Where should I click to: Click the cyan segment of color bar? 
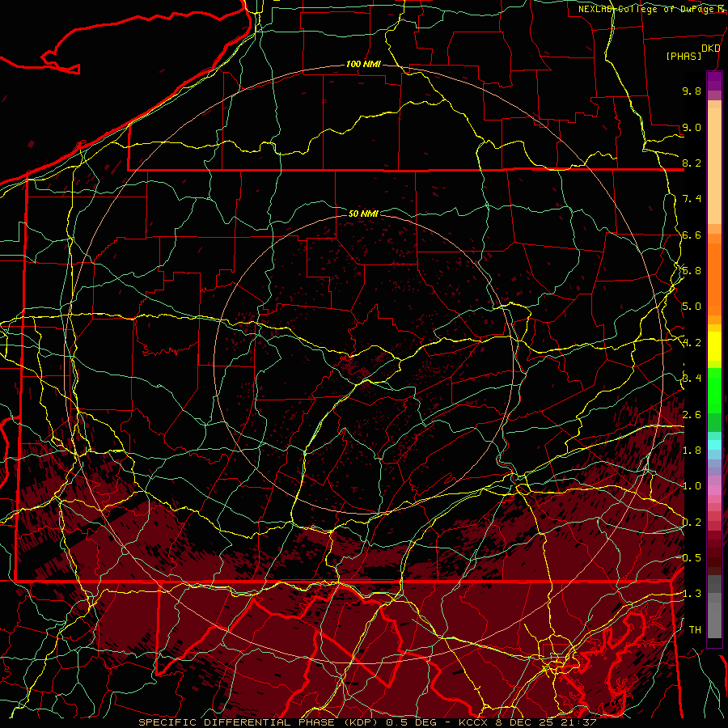point(714,445)
